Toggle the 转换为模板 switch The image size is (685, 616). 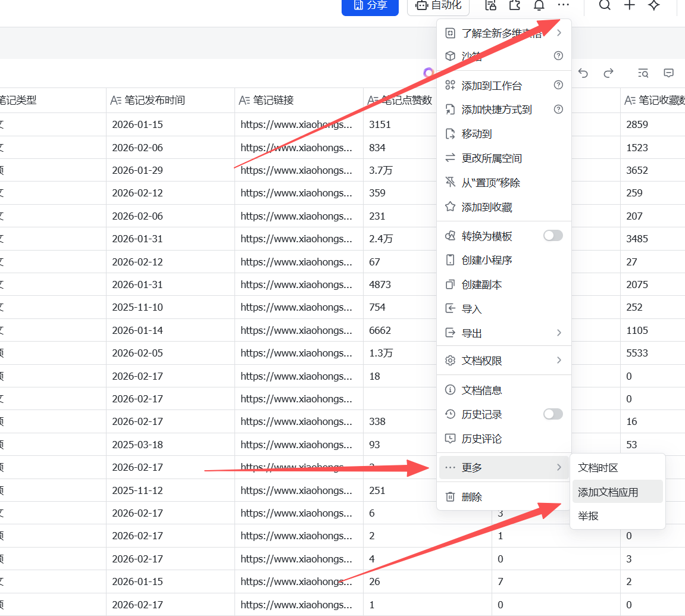coord(553,236)
